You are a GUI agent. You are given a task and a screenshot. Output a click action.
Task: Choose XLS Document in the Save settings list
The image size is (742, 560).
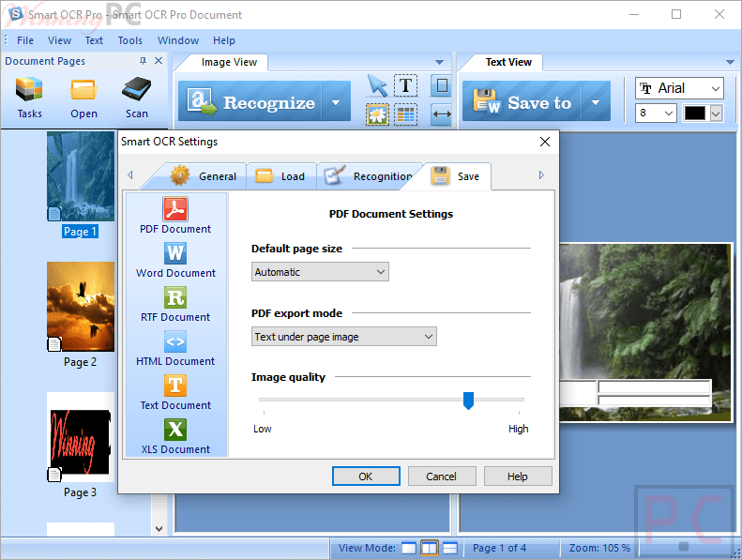pos(175,436)
